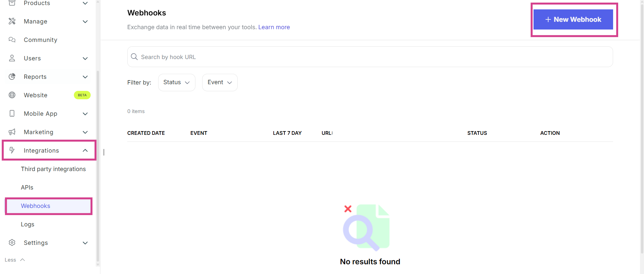Click the New Webhook button
The width and height of the screenshot is (644, 274).
[573, 19]
